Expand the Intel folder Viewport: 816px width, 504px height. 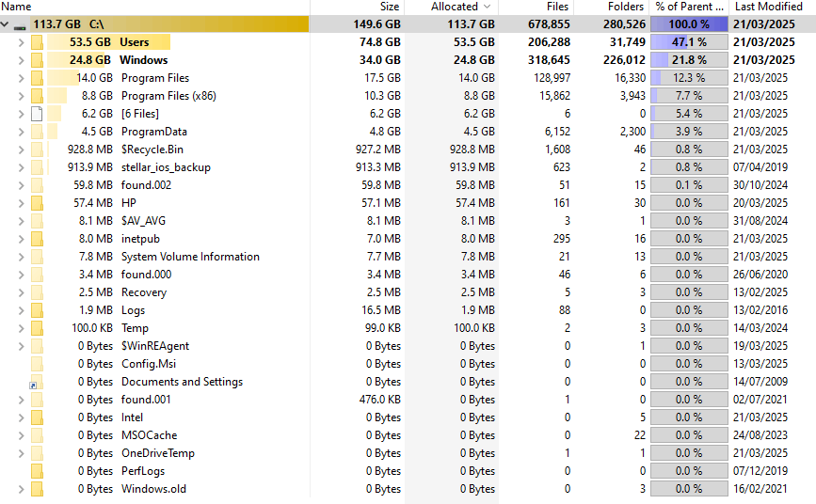[x=21, y=417]
